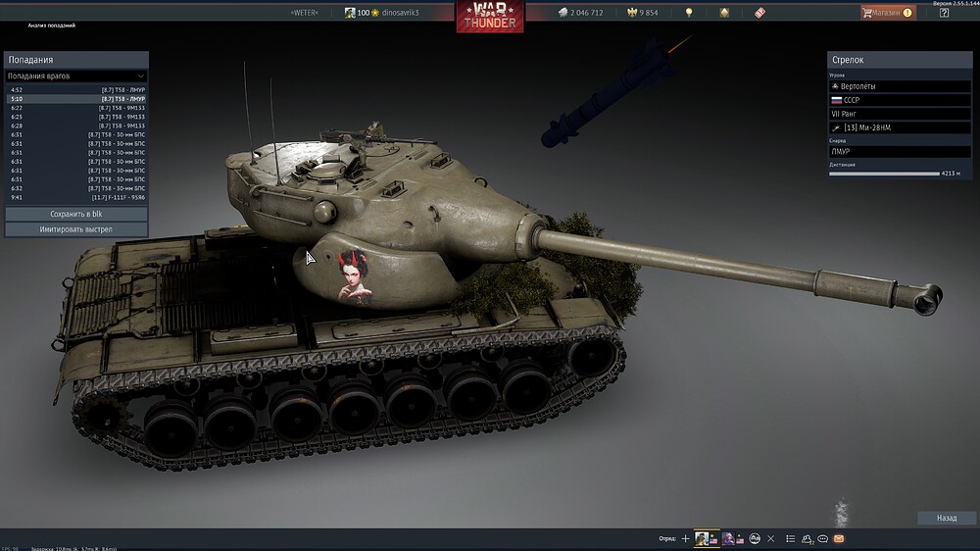The height and width of the screenshot is (551, 980).
Task: Open the Вертолёты threat type selector
Action: [x=900, y=86]
